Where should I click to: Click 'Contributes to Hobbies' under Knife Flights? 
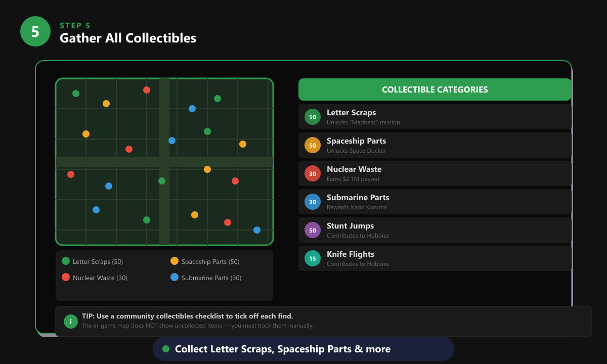(358, 264)
